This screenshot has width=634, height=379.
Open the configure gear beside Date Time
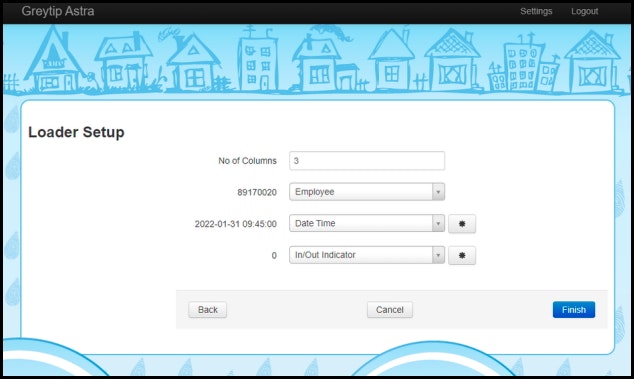point(462,224)
